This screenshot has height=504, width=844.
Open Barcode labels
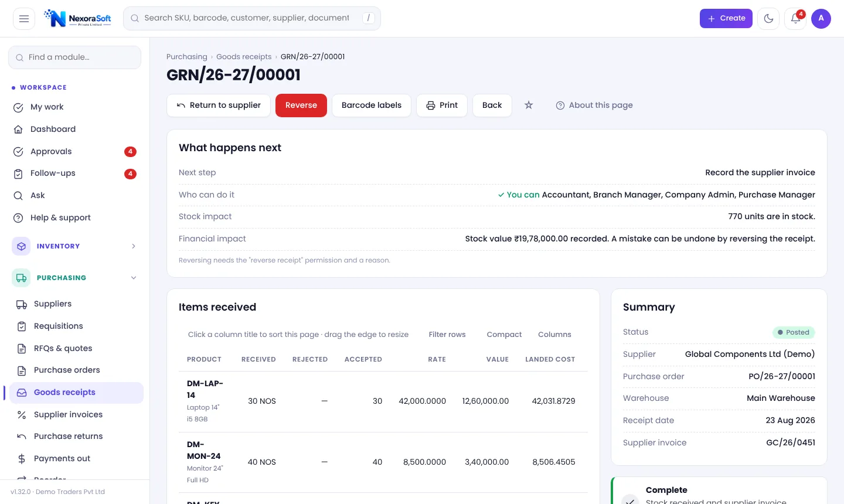click(372, 105)
